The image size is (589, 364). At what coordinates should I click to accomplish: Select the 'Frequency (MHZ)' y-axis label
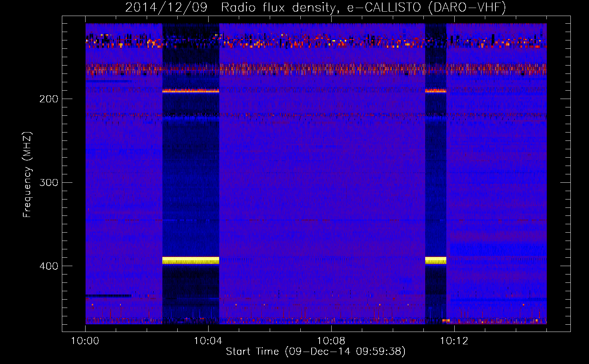(x=27, y=174)
